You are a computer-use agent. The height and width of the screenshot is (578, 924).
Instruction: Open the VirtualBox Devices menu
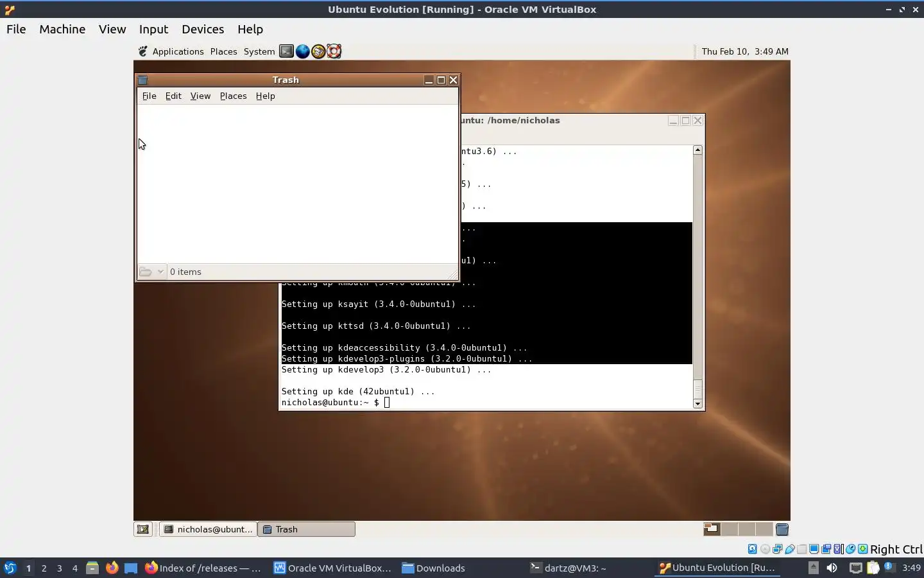(x=203, y=29)
